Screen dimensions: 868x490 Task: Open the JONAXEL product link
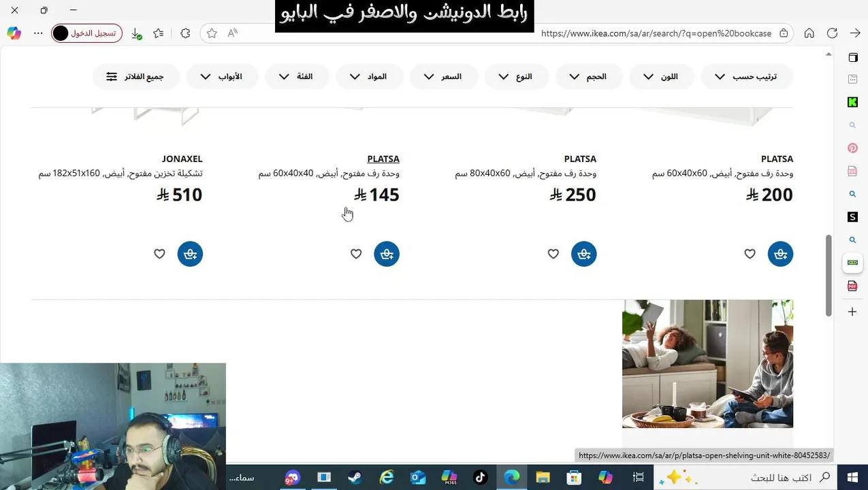pos(182,159)
